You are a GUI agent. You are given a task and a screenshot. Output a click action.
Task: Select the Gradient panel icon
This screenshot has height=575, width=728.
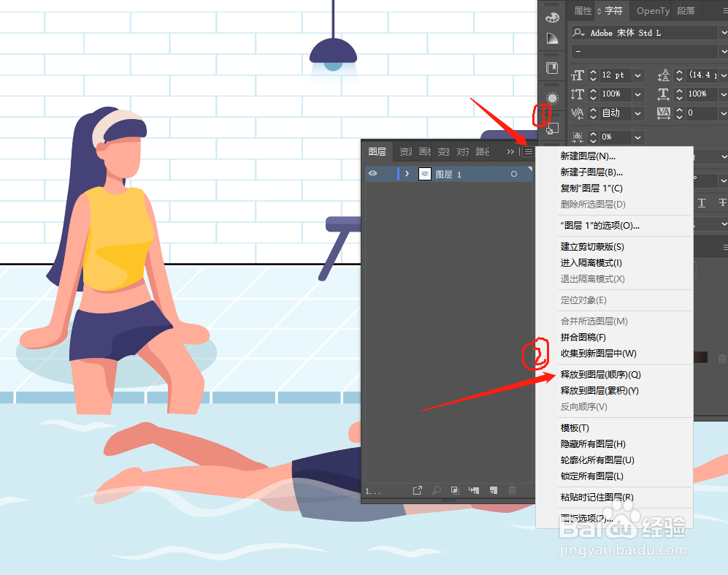click(x=553, y=37)
